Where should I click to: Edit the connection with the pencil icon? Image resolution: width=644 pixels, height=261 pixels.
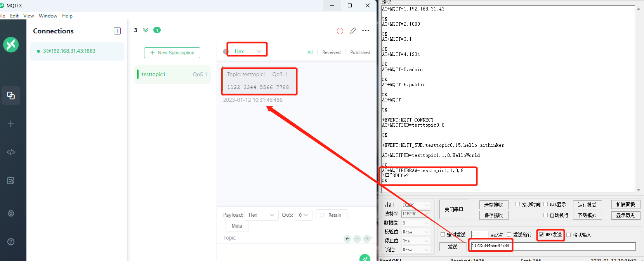coord(353,31)
